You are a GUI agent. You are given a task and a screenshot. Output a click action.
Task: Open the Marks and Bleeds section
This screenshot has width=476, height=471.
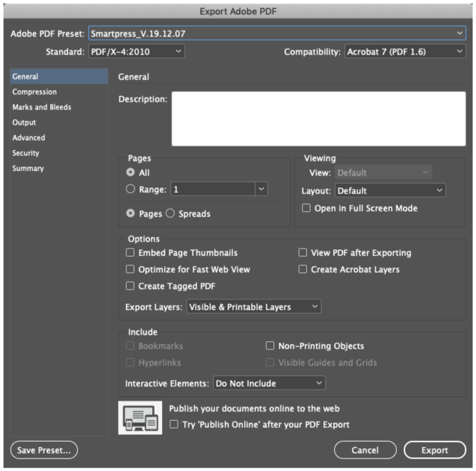tap(42, 107)
